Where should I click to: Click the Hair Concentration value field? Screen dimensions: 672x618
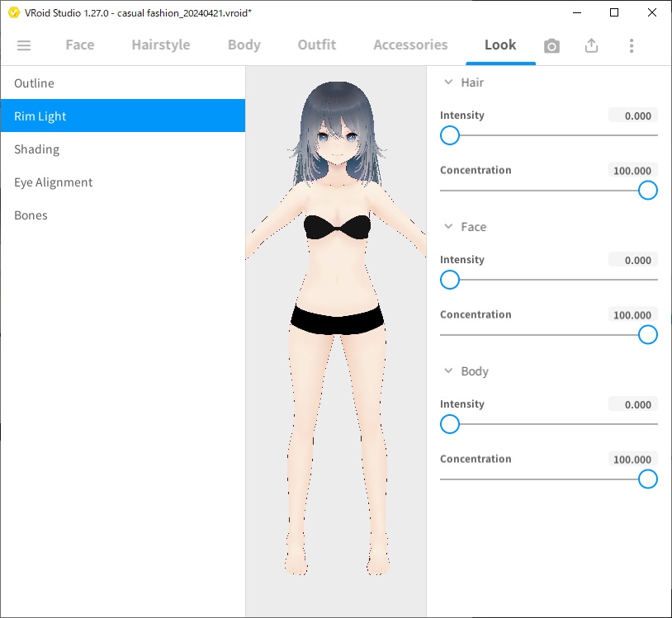632,171
